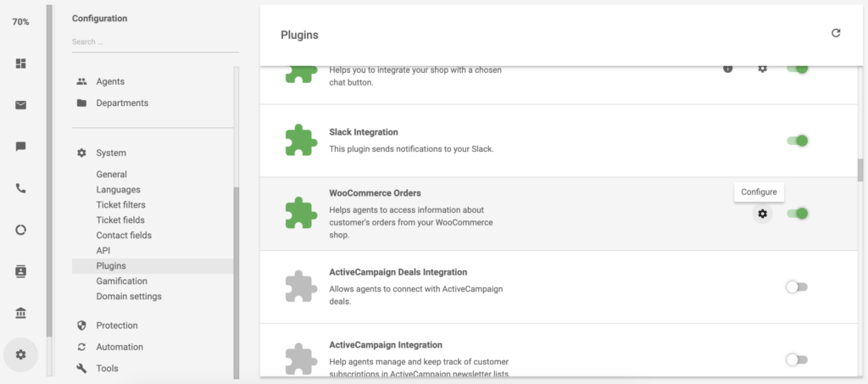Expand the Protection section
868x384 pixels.
(x=117, y=326)
